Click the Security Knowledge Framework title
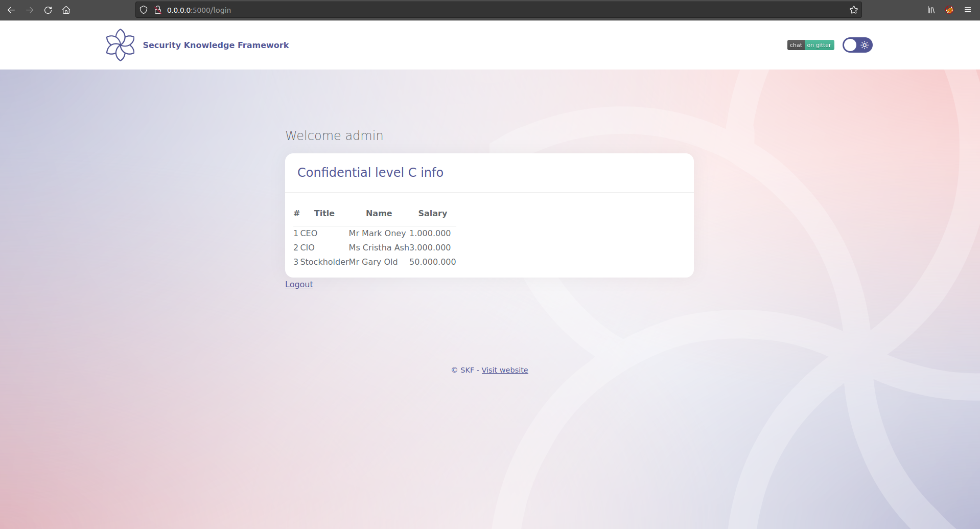The width and height of the screenshot is (980, 529). point(216,45)
